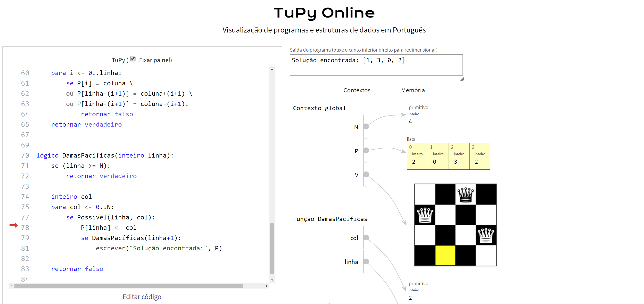Screen dimensions: 644x304
Task: Toggle the Fixar painel checkbox
Action: (133, 59)
